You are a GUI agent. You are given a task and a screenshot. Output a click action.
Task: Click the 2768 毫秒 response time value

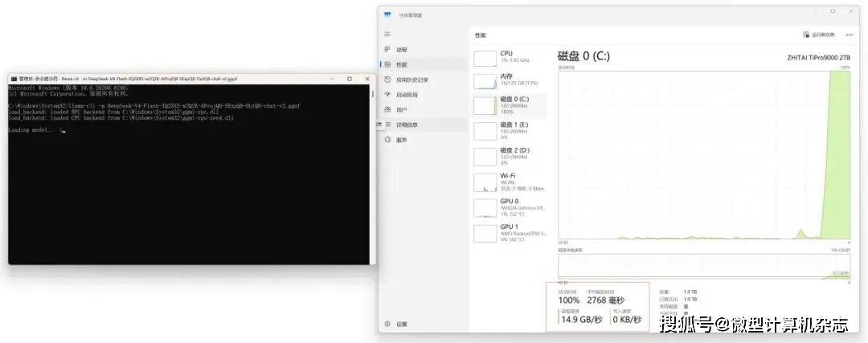click(606, 300)
